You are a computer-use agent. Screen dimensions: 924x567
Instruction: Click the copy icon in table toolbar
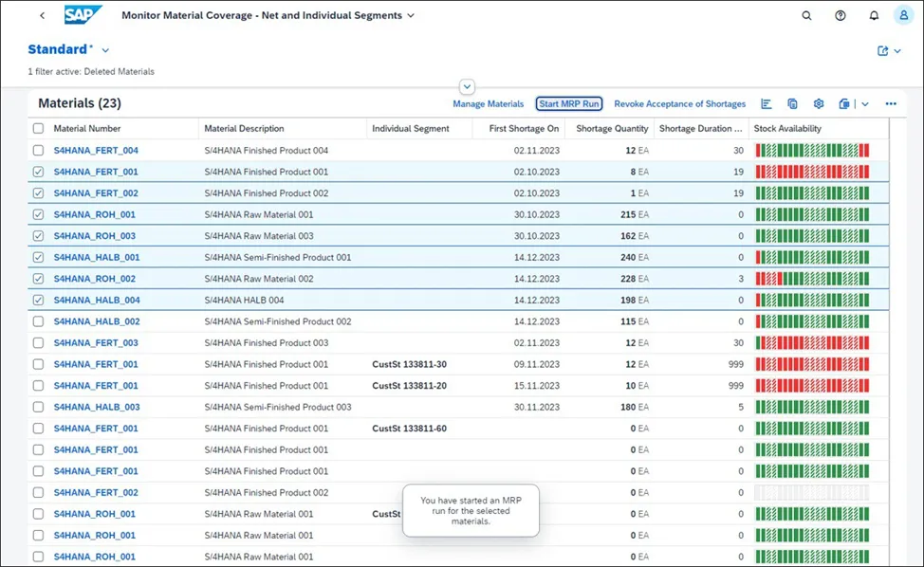pyautogui.click(x=793, y=104)
